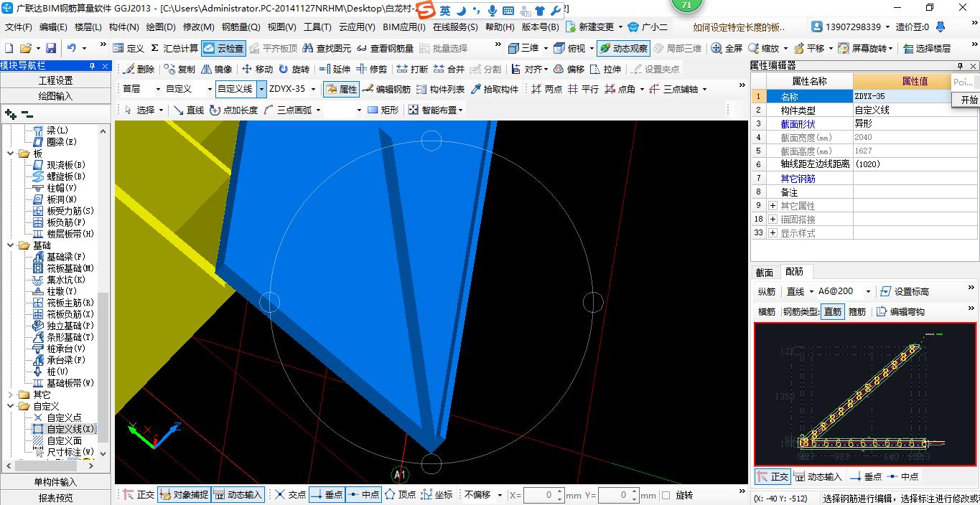The image size is (980, 505).
Task: Open the 视图(V) menu
Action: [x=281, y=27]
